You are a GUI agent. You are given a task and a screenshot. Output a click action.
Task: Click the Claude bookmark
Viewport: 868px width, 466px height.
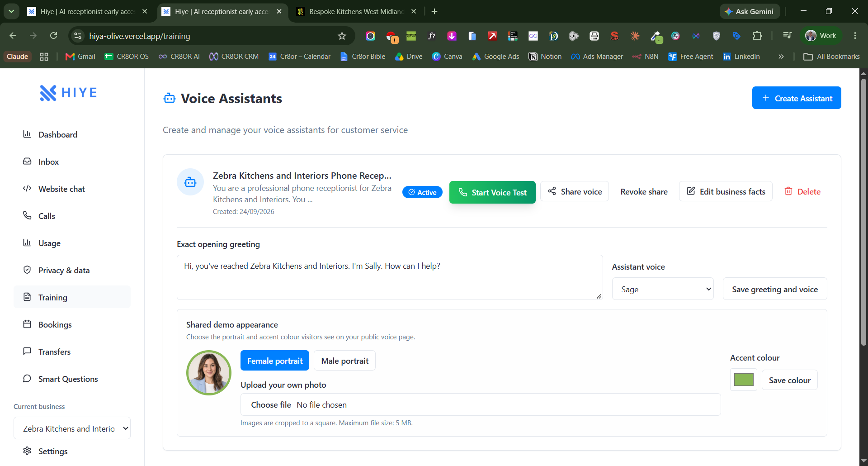point(17,57)
